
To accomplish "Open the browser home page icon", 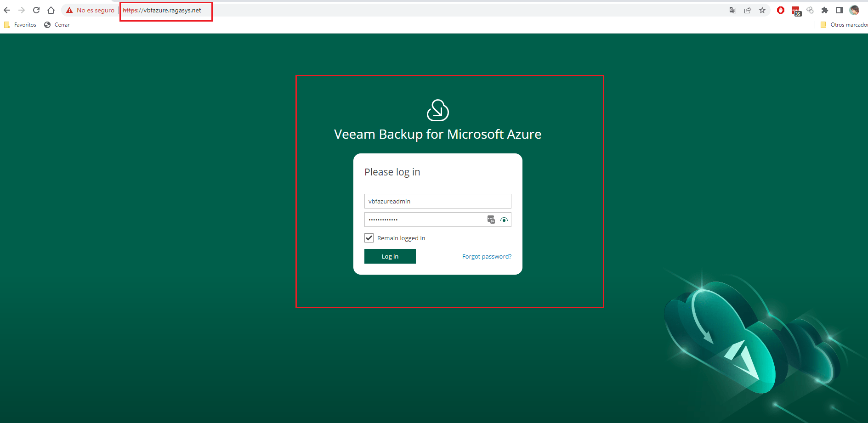I will click(51, 10).
